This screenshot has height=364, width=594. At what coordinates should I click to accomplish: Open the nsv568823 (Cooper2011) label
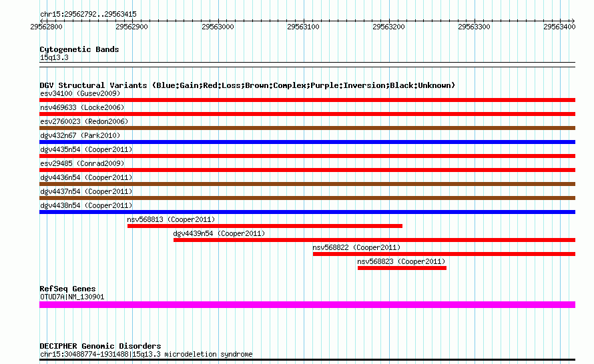point(401,261)
